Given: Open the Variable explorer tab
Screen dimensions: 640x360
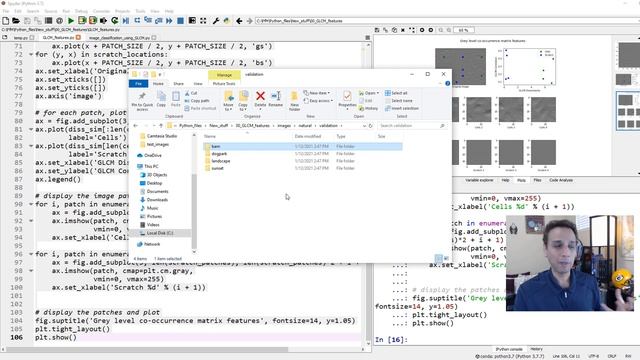Looking at the screenshot, I should [x=479, y=180].
